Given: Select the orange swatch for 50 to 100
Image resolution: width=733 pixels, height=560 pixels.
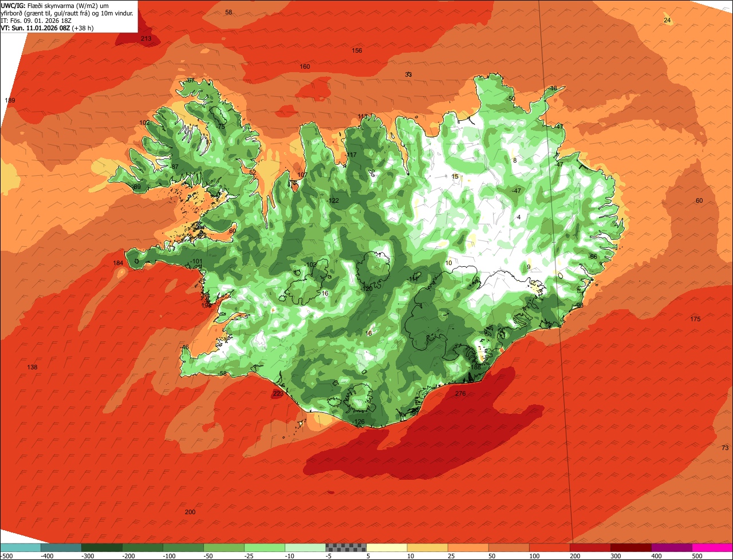Looking at the screenshot, I should [509, 547].
